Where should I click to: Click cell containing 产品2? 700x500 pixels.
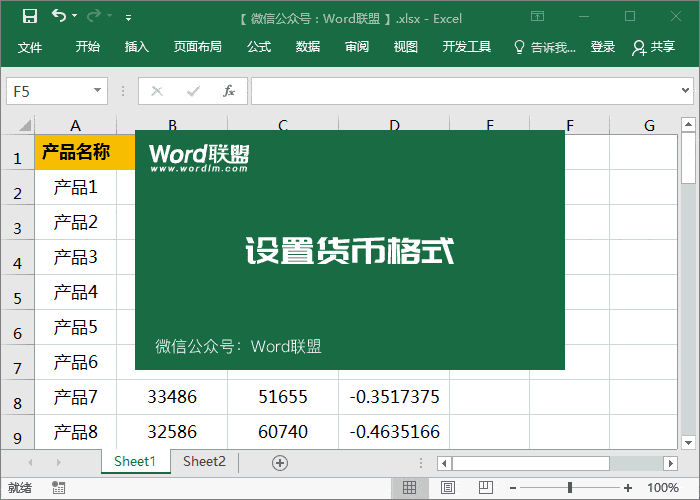pos(75,222)
